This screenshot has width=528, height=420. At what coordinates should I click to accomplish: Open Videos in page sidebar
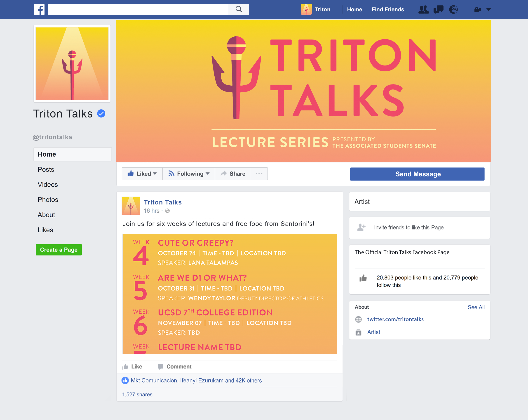48,184
